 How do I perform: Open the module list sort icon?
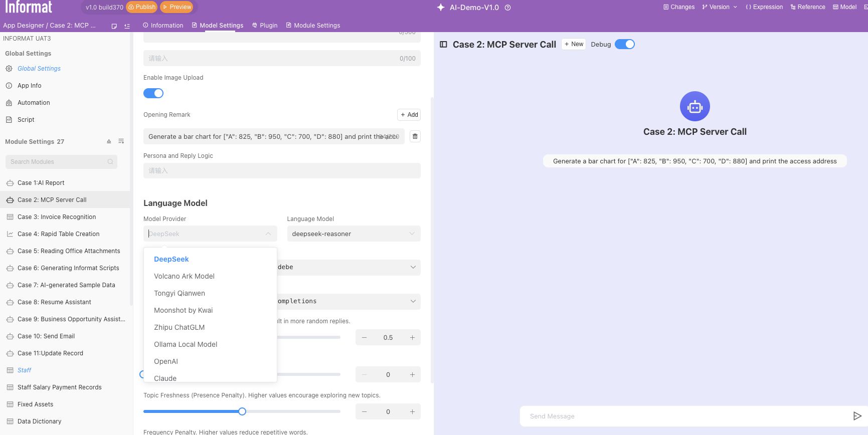click(x=121, y=142)
